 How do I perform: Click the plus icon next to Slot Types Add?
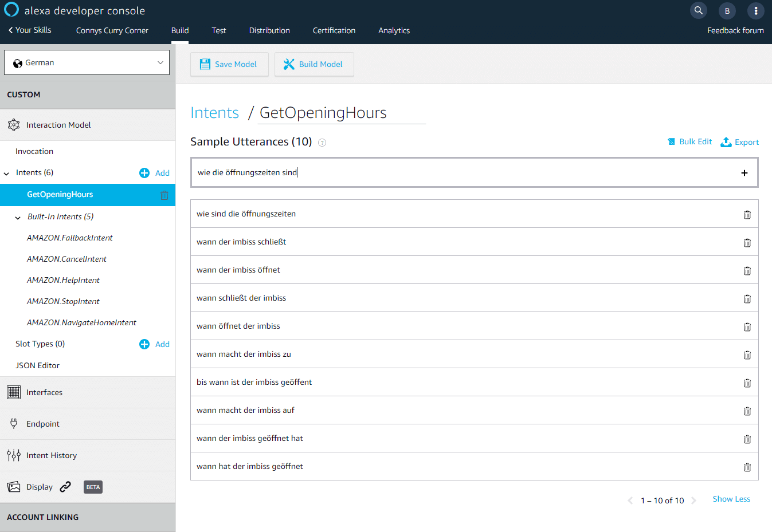click(144, 344)
